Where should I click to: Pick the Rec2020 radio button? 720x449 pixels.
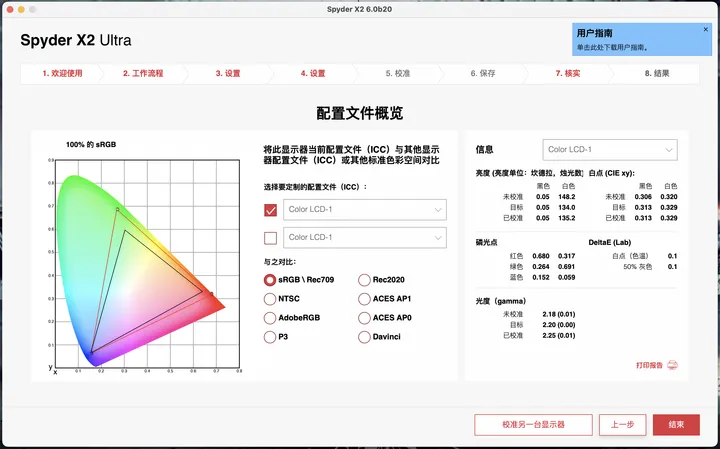(364, 280)
